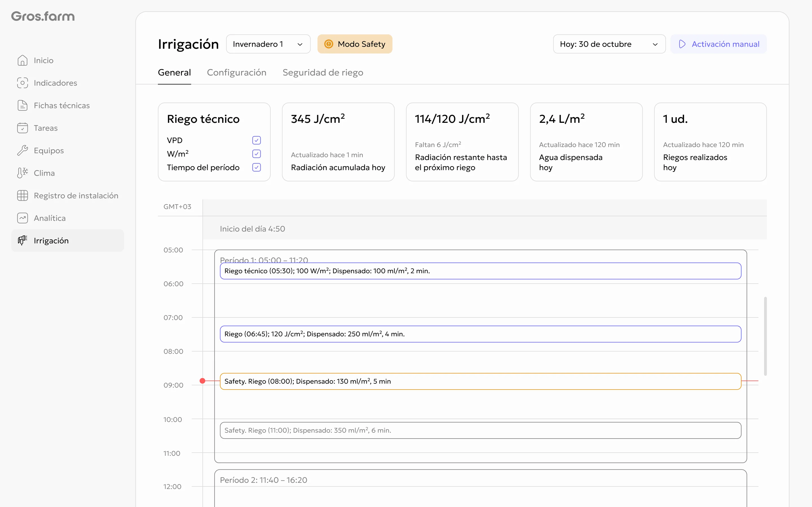Uncheck the W/m² checkbox
The height and width of the screenshot is (507, 812).
(x=256, y=154)
